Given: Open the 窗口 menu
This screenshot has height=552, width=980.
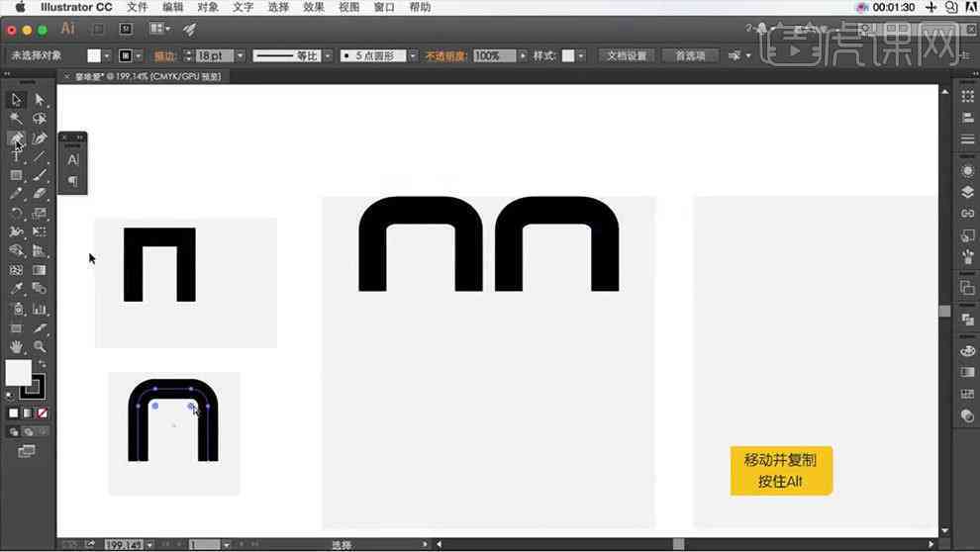Looking at the screenshot, I should pos(384,8).
